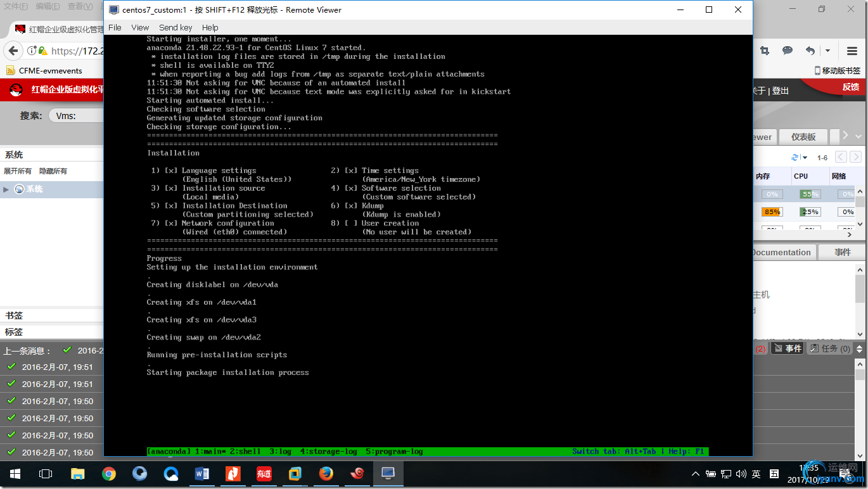Open the Windows Start menu
Screen dimensions: 868x489
[x=15, y=474]
